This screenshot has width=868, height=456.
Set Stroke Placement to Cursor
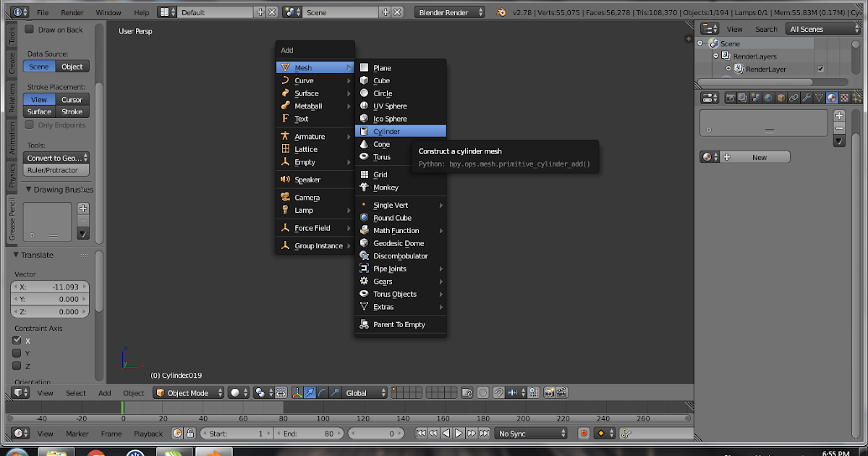72,99
